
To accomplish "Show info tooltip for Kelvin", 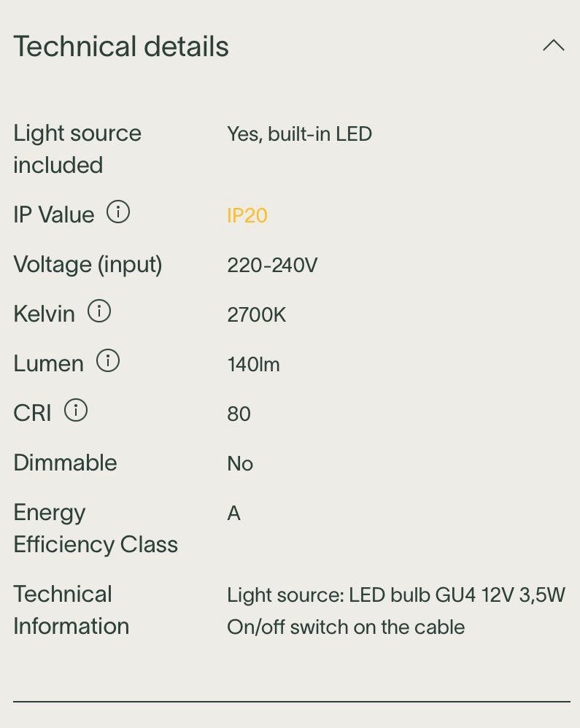I will [99, 311].
